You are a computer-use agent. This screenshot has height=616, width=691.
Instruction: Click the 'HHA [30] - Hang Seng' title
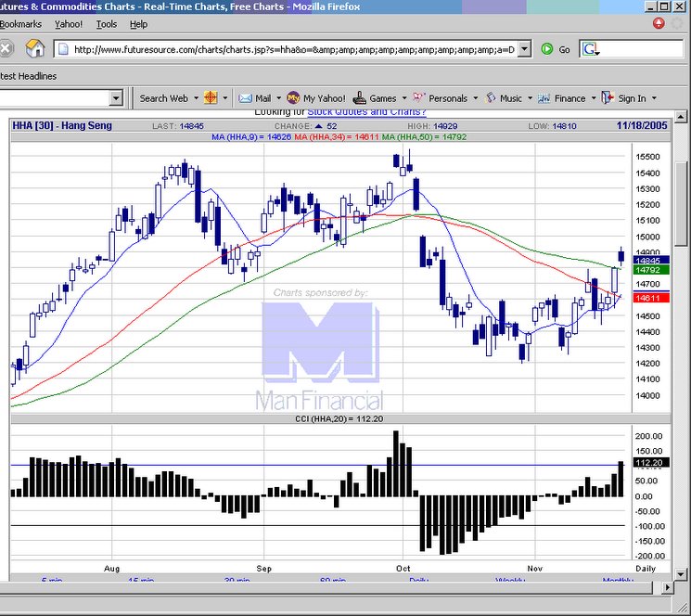pyautogui.click(x=62, y=125)
